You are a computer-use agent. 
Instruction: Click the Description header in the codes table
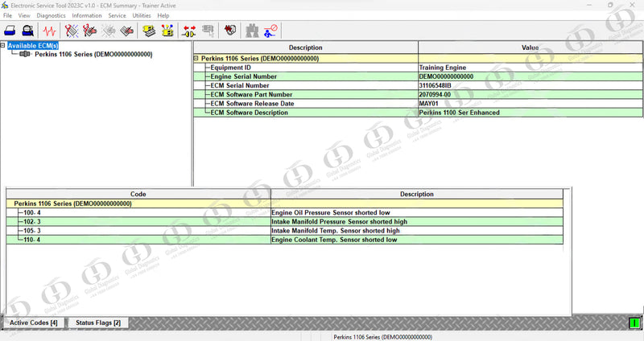point(417,194)
